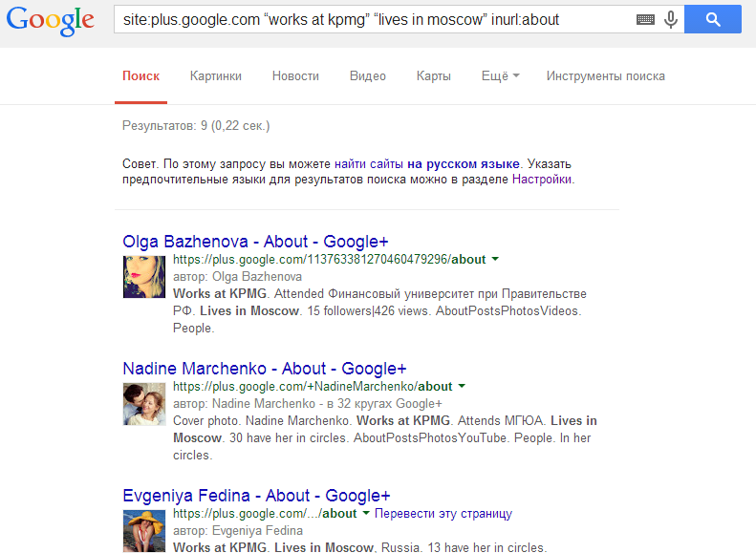Viewport: 756px width, 553px height.
Task: Expand arrow next to Olga Bazhenova URL
Action: point(495,259)
